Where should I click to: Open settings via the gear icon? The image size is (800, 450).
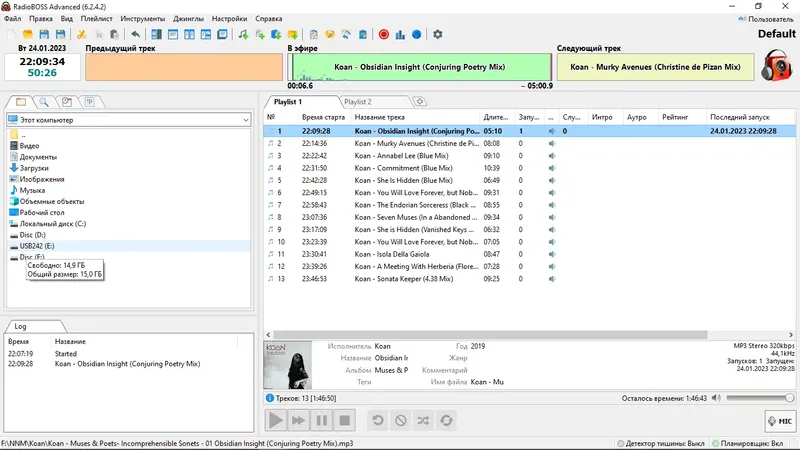[438, 34]
